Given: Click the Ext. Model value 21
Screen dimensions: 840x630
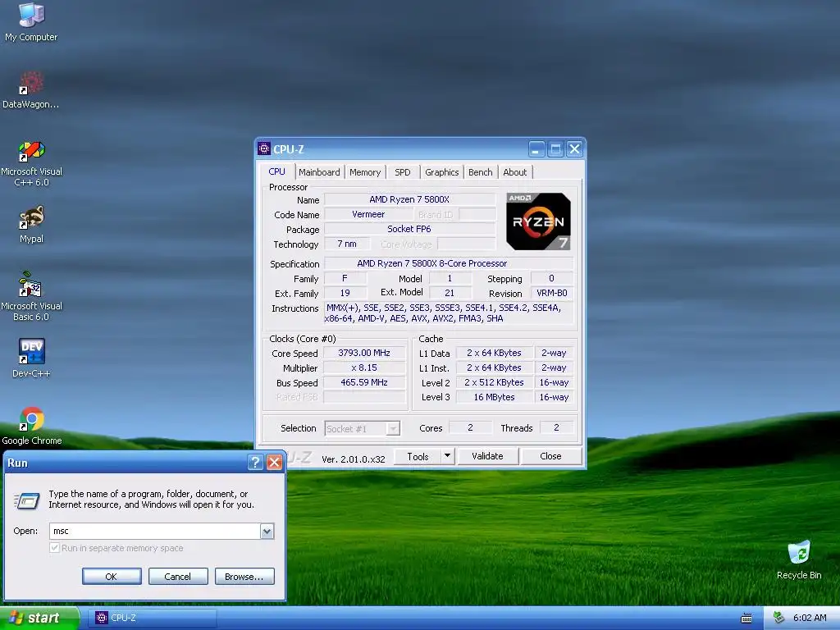Looking at the screenshot, I should (x=450, y=293).
